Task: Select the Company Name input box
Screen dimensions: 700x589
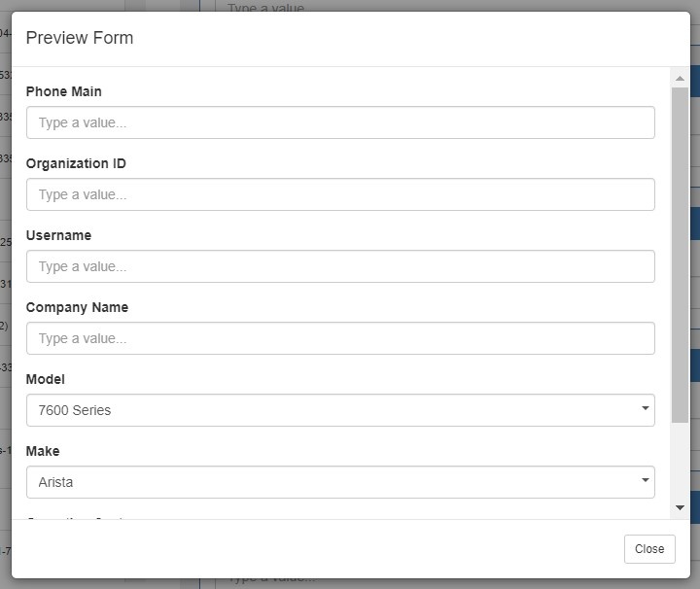Action: point(340,338)
